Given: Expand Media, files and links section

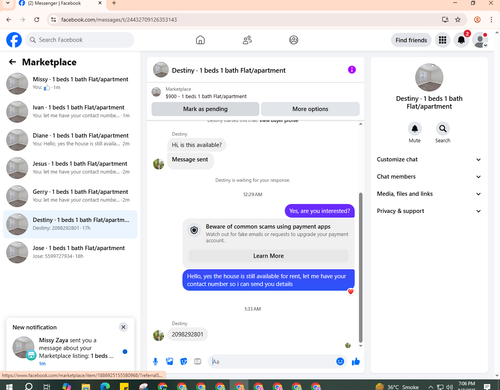Looking at the screenshot, I should click(x=429, y=194).
